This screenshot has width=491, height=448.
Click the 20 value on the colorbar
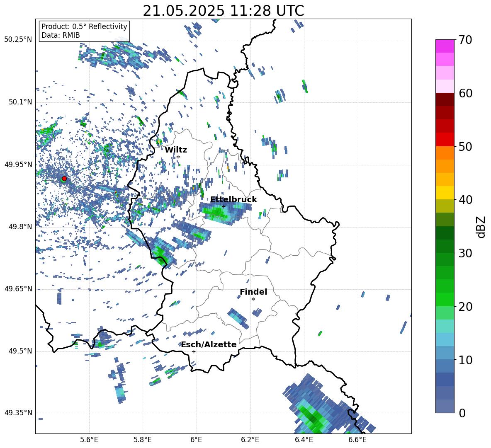(465, 307)
